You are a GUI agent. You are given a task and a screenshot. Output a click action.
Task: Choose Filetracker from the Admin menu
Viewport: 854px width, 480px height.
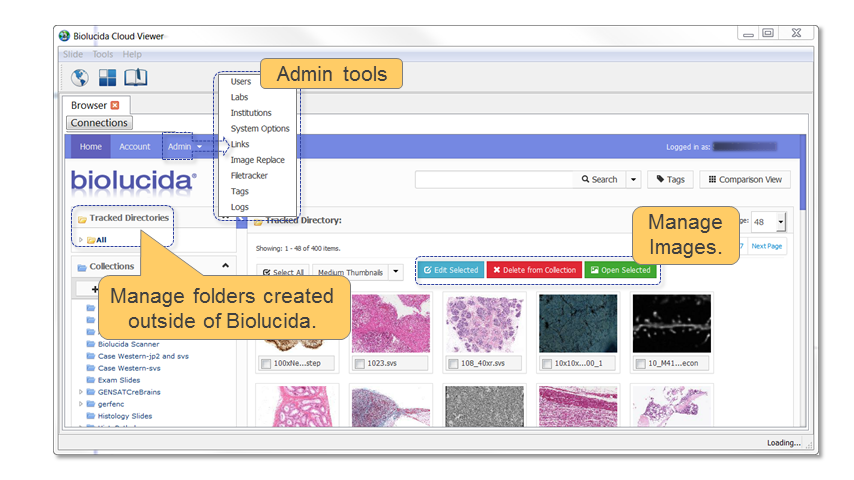point(249,175)
